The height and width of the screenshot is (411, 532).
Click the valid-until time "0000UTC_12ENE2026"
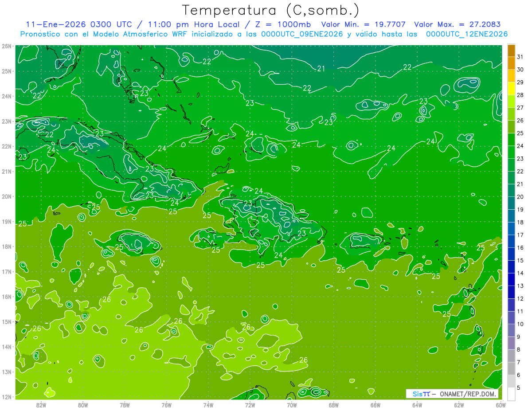click(467, 34)
